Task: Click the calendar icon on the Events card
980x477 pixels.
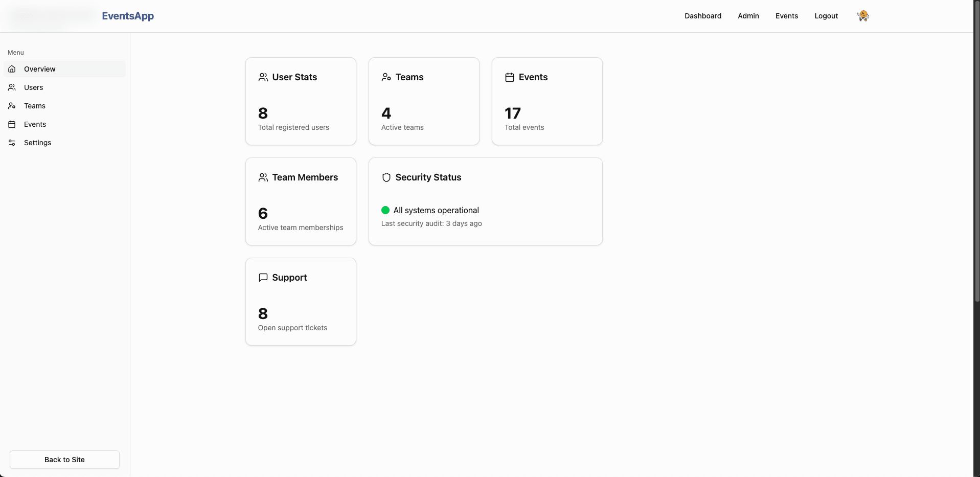Action: pyautogui.click(x=509, y=77)
